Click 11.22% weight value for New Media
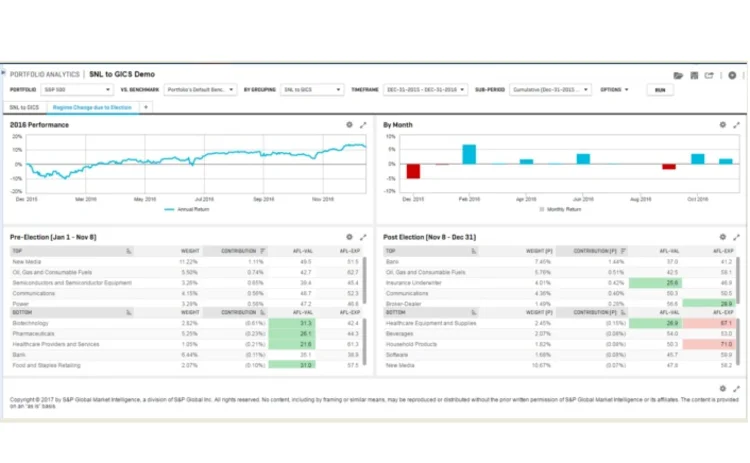The image size is (750, 463). tap(188, 262)
